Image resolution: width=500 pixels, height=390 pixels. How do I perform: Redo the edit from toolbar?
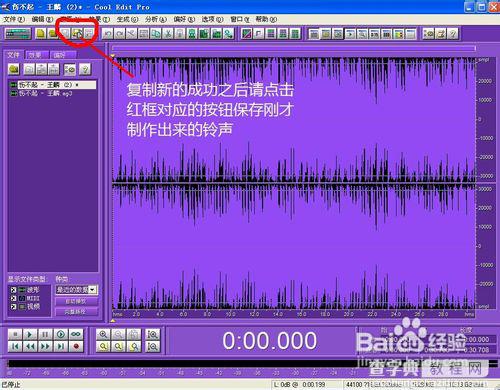pyautogui.click(x=119, y=33)
